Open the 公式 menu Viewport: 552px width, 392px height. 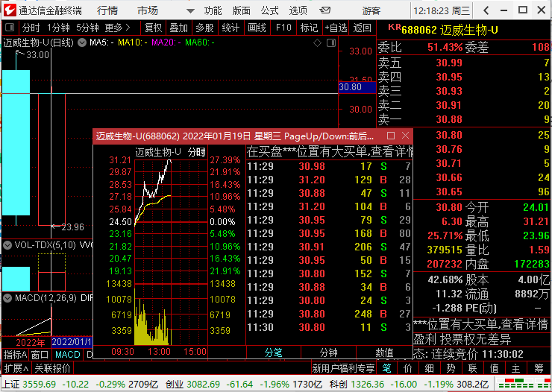click(x=270, y=10)
